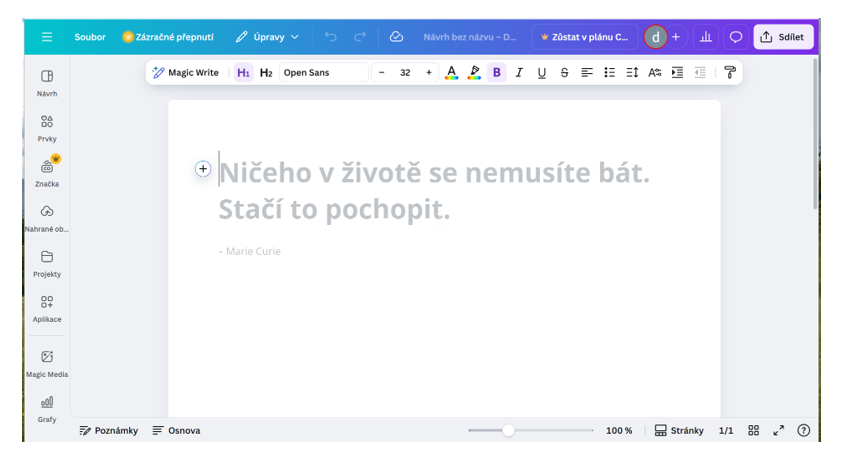Toggle italic formatting
This screenshot has width=859, height=463.
coord(519,73)
